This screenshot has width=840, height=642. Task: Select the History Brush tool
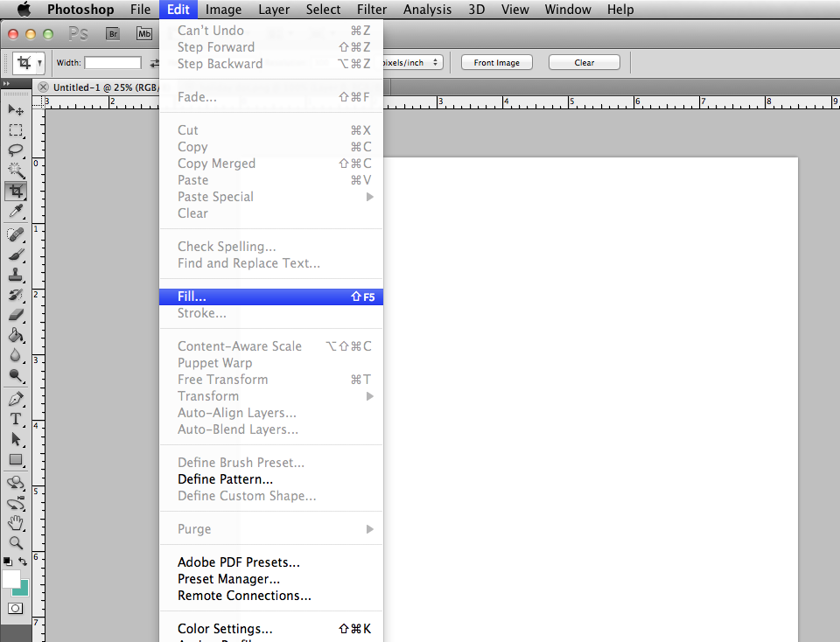[x=16, y=295]
